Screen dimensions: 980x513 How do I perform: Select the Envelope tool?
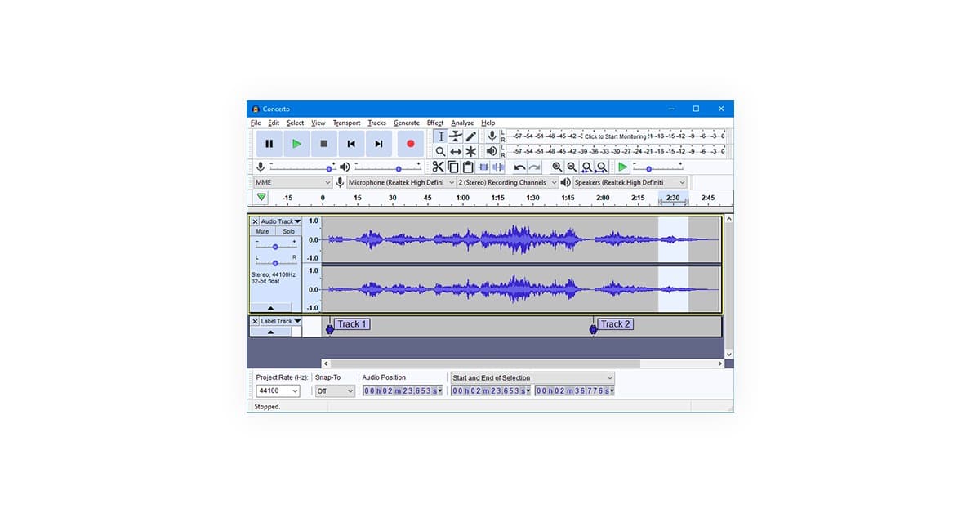point(455,136)
